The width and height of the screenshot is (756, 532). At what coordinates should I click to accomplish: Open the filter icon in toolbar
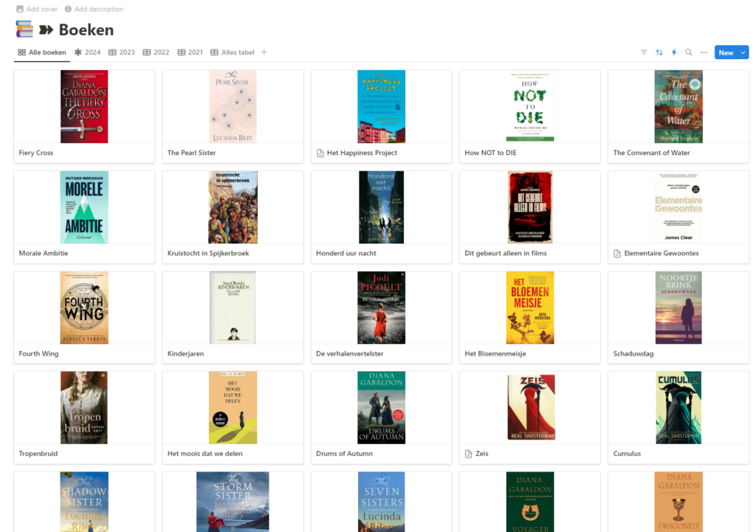coord(644,52)
